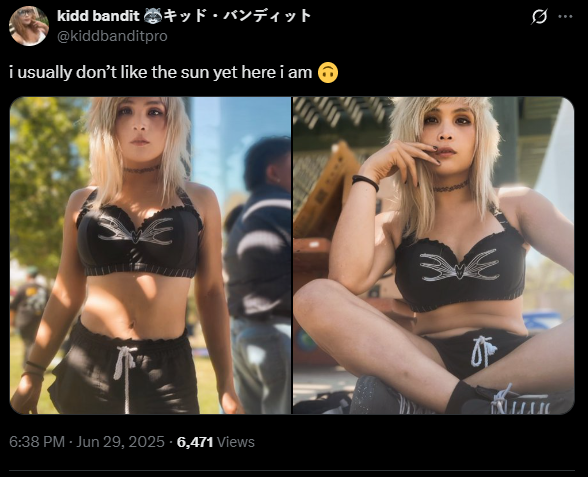Image resolution: width=588 pixels, height=477 pixels.
Task: Click the Views label
Action: click(x=236, y=442)
